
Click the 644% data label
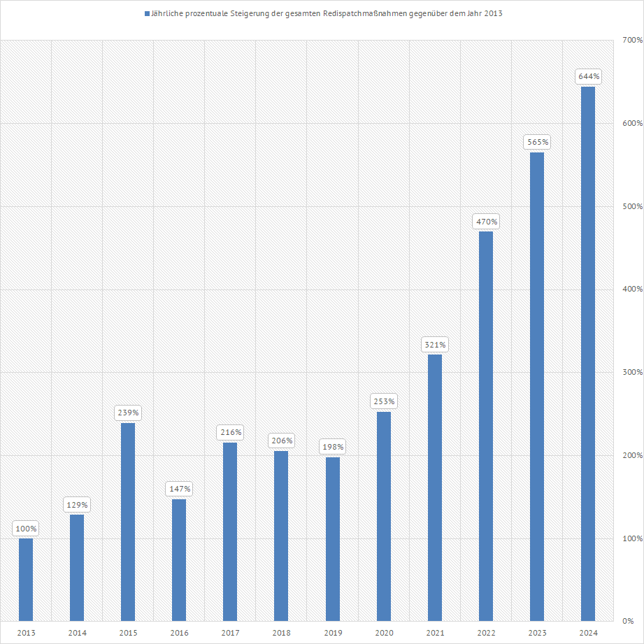click(x=589, y=76)
